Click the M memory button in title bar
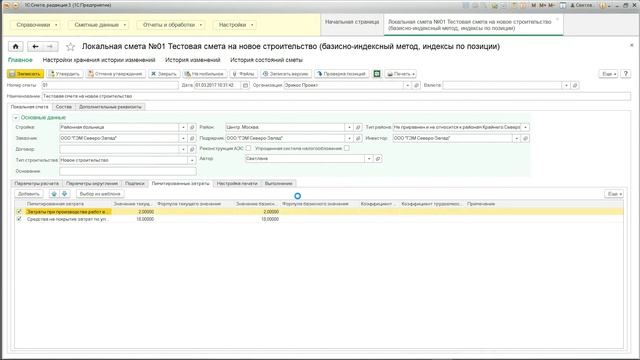The image size is (640, 360). pos(533,5)
